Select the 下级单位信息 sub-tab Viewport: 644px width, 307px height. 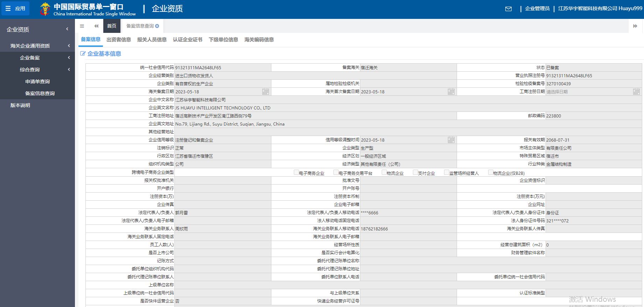click(x=223, y=40)
